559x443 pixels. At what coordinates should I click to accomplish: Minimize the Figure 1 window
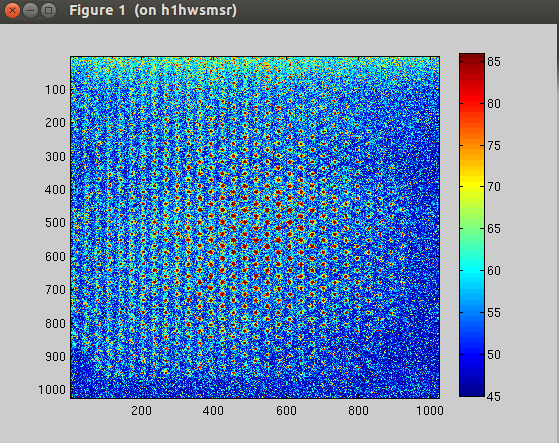click(30, 11)
